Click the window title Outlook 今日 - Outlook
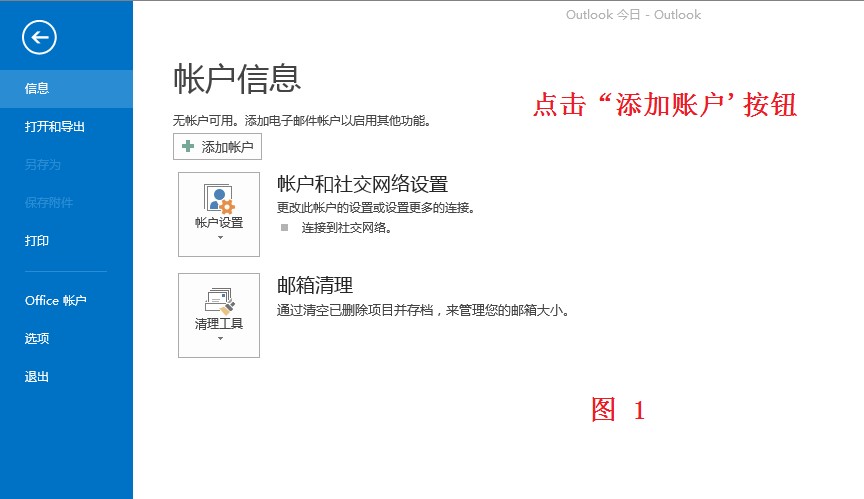The image size is (864, 499). (633, 15)
